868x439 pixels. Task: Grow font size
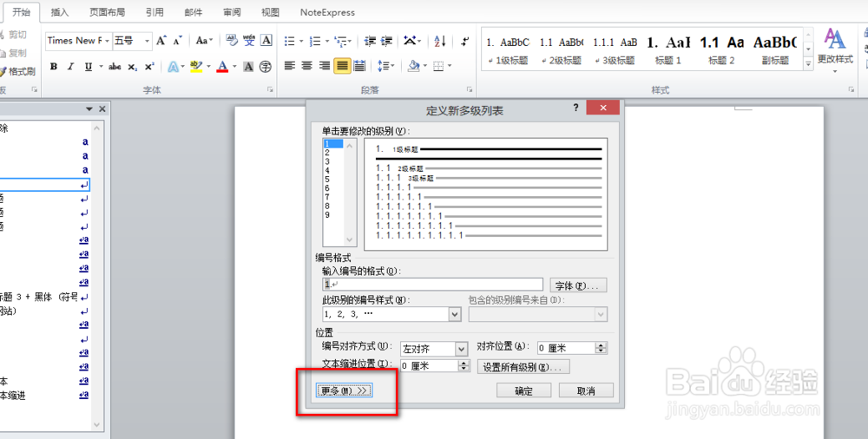point(161,41)
